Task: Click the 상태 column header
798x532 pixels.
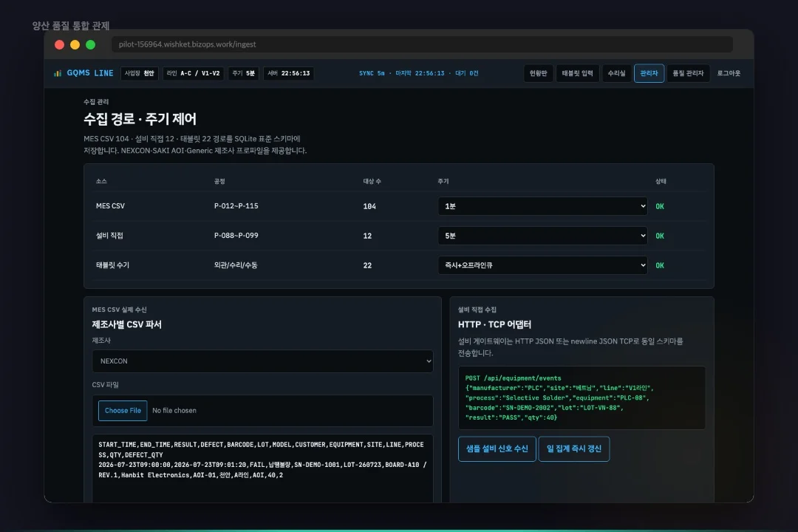Action: coord(661,181)
